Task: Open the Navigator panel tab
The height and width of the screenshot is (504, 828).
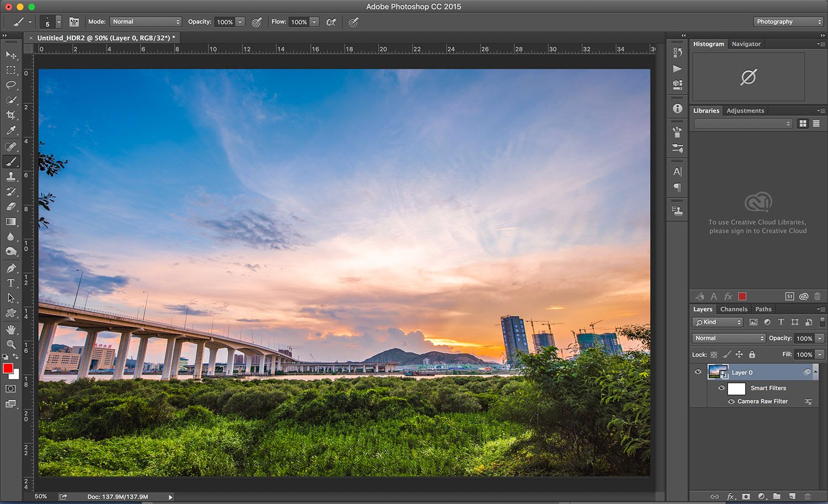Action: tap(746, 44)
